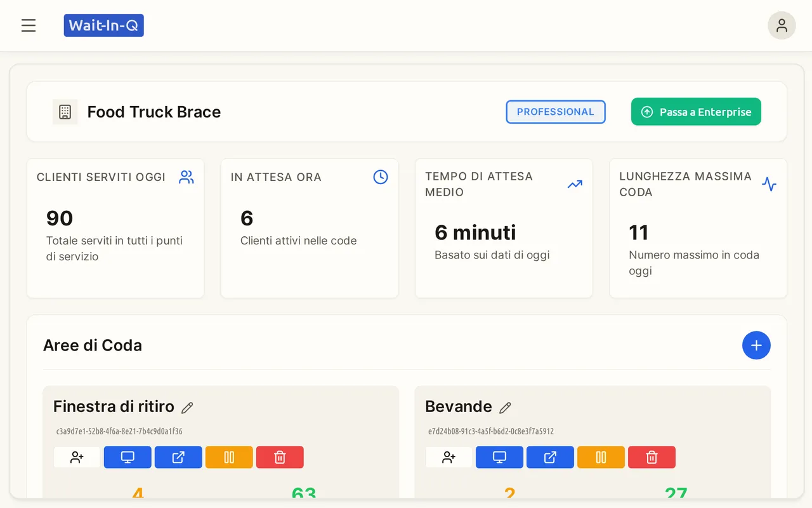
Task: Click the pulse icon in Lunghezza Massima Coda
Action: [x=769, y=185]
